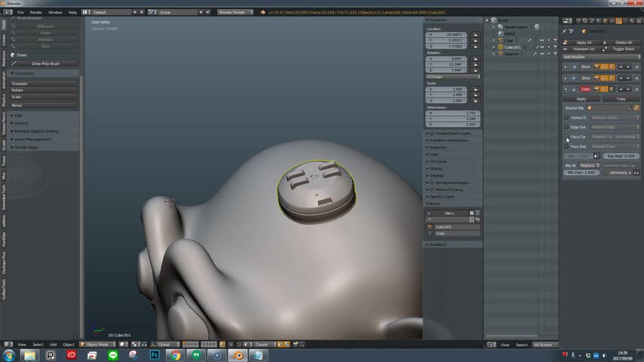Click the Mix Factor slider
Screen dimensions: 644x362
581,173
